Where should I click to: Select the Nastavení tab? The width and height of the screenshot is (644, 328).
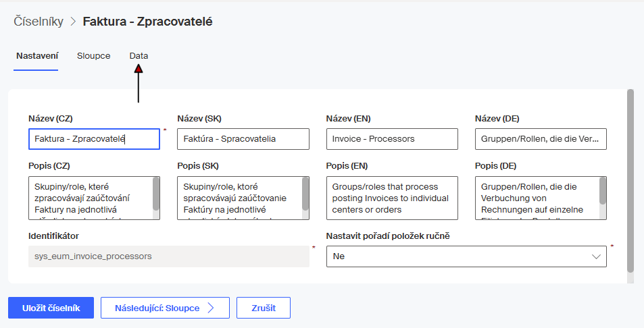tap(36, 56)
